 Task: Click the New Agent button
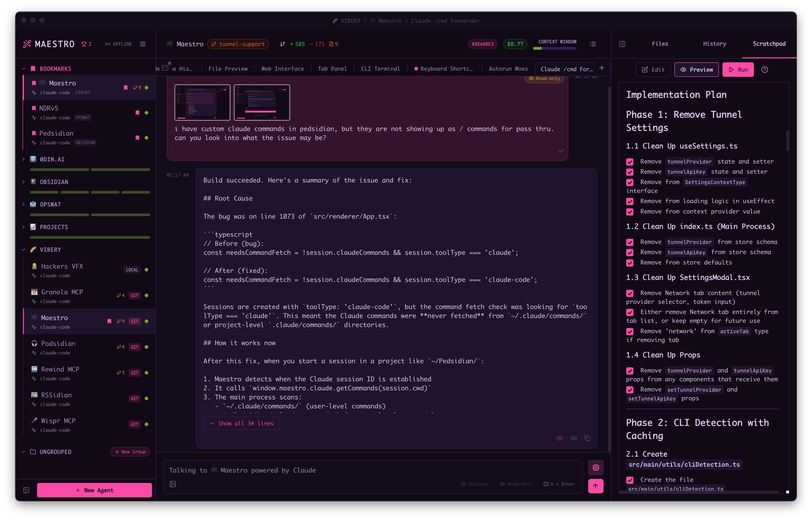[94, 490]
